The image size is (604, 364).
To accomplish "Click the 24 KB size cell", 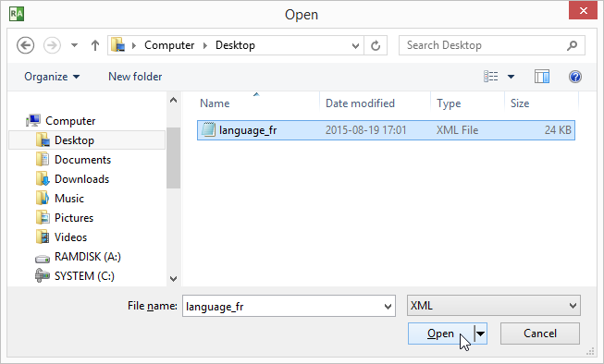I will click(558, 130).
